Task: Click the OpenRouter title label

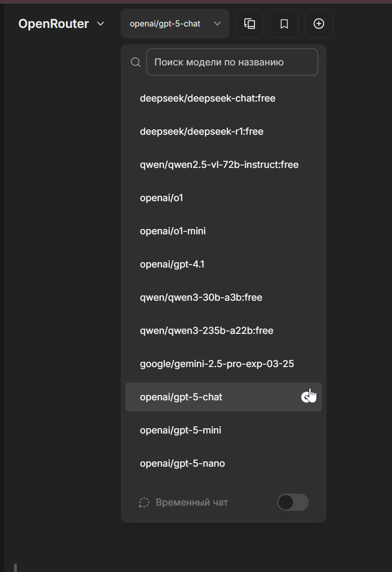Action: pyautogui.click(x=53, y=24)
